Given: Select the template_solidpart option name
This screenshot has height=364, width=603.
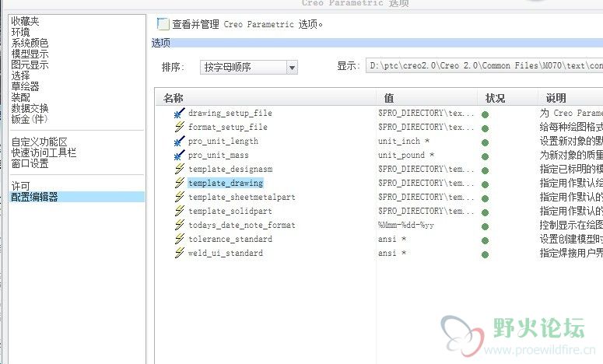Looking at the screenshot, I should click(230, 211).
